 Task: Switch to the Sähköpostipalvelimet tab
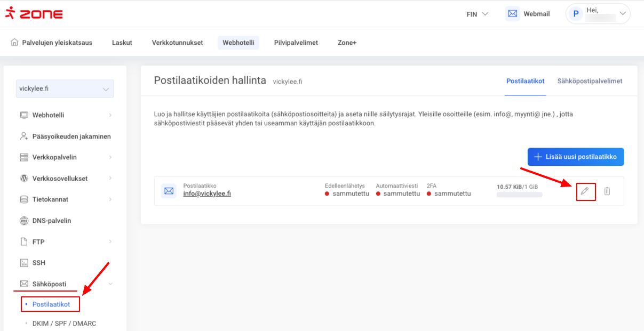coord(590,81)
